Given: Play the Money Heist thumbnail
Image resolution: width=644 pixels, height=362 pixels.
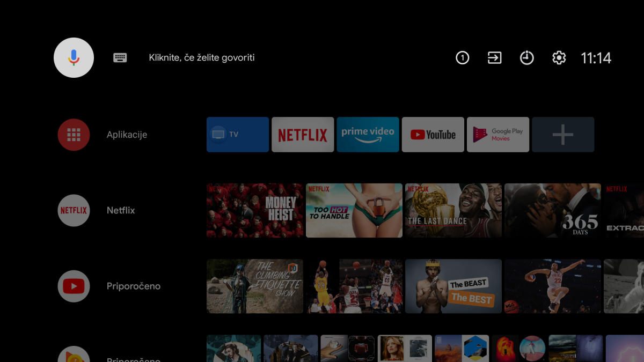Looking at the screenshot, I should (255, 210).
